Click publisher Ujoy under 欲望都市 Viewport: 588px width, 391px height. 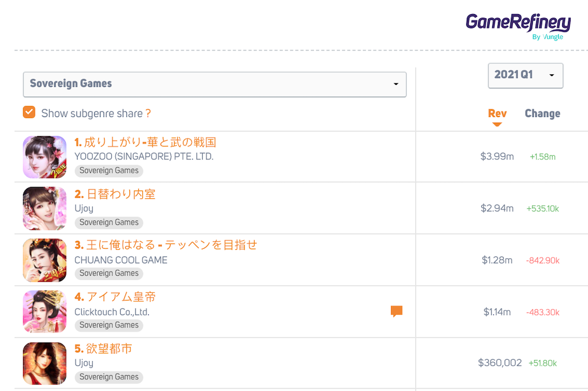click(84, 363)
